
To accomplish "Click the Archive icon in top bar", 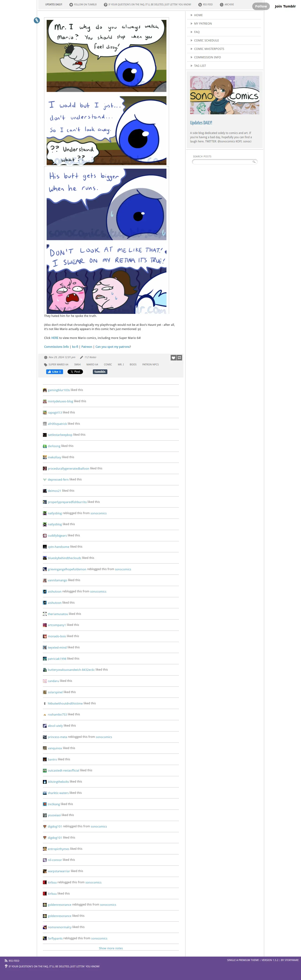I will [222, 4].
